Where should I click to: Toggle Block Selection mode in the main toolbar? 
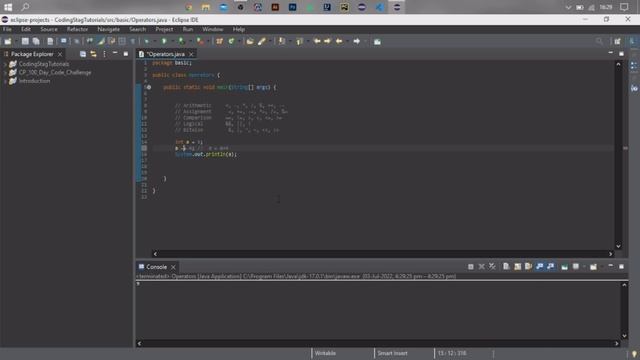click(122, 41)
